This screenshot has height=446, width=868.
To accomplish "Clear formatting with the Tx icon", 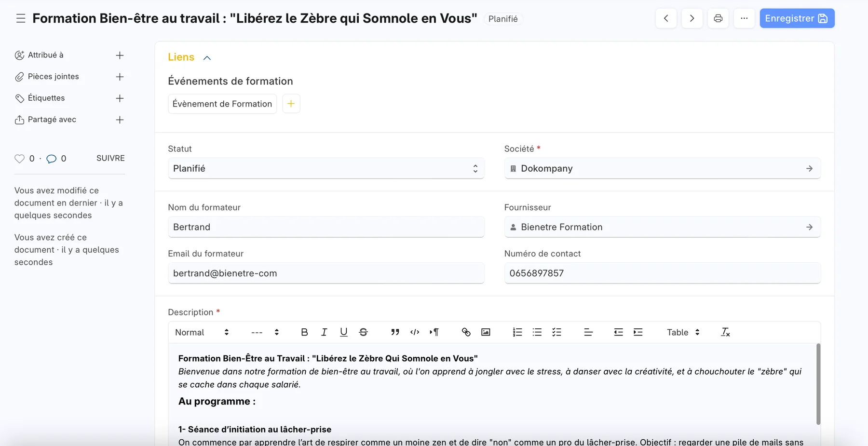I will (x=725, y=332).
